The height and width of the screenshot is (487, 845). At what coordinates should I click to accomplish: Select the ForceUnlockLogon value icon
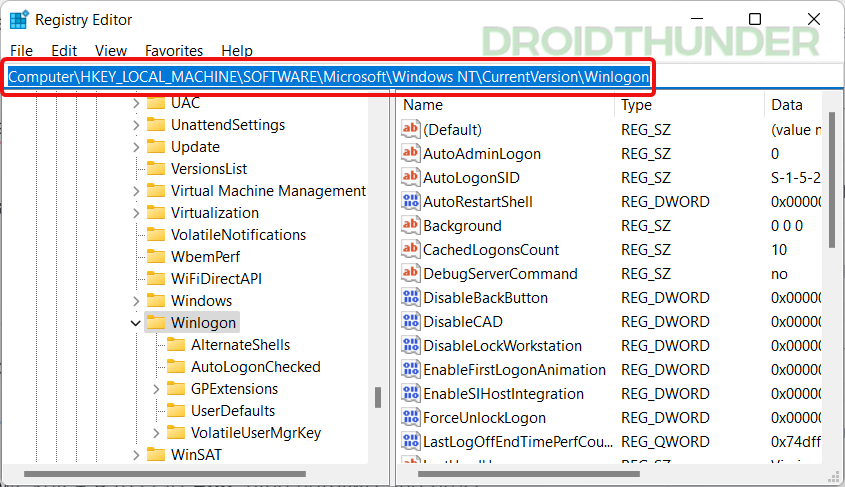pyautogui.click(x=410, y=418)
